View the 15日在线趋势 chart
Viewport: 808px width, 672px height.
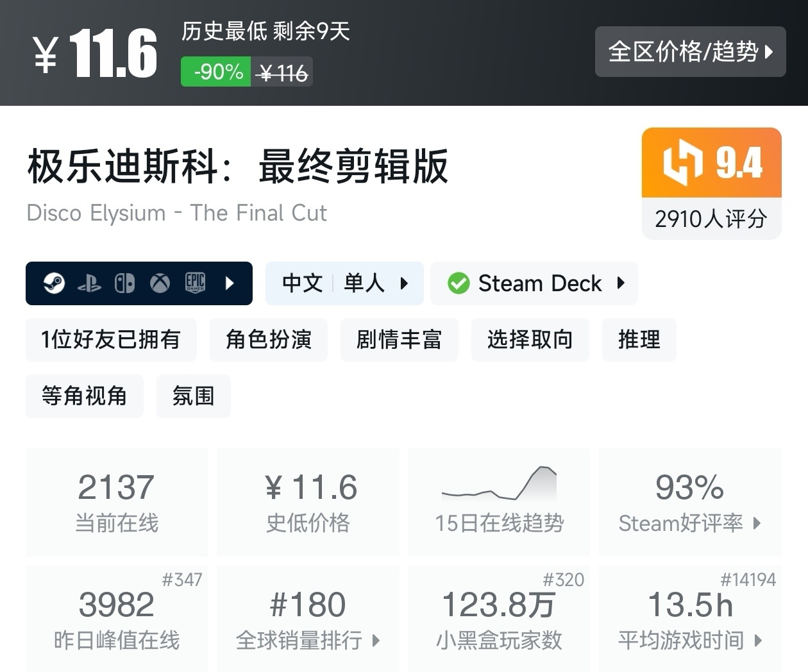click(x=499, y=502)
